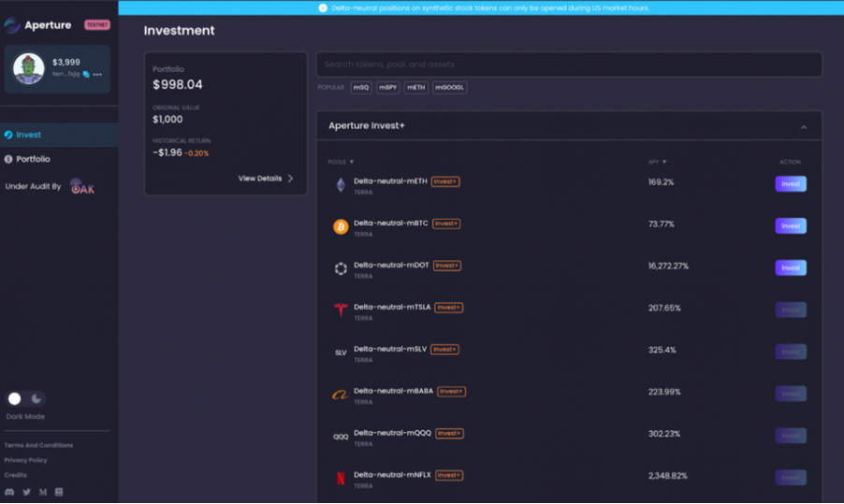Click disabled Invest button for mQQQ
This screenshot has height=504, width=844.
tap(791, 436)
